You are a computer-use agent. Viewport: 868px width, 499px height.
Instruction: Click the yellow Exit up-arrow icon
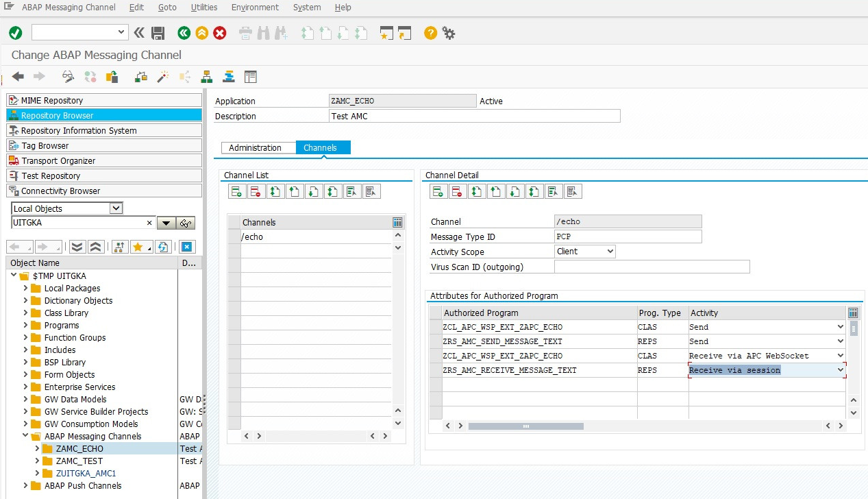[201, 33]
